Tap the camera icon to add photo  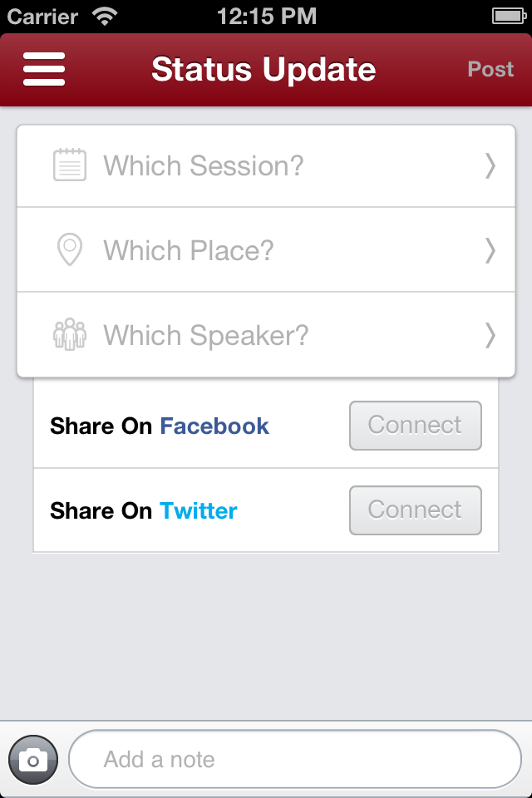pos(33,760)
